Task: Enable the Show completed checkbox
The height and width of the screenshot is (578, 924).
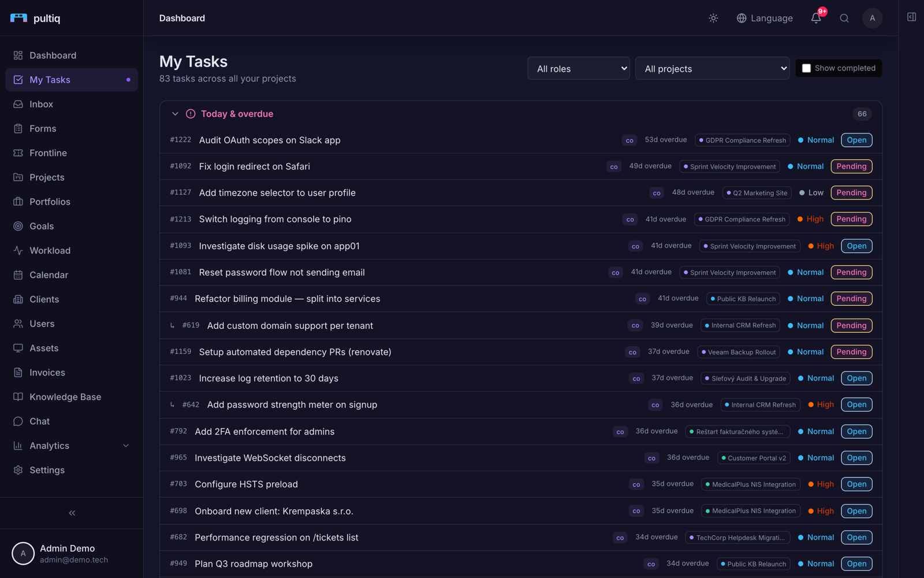Action: point(806,68)
